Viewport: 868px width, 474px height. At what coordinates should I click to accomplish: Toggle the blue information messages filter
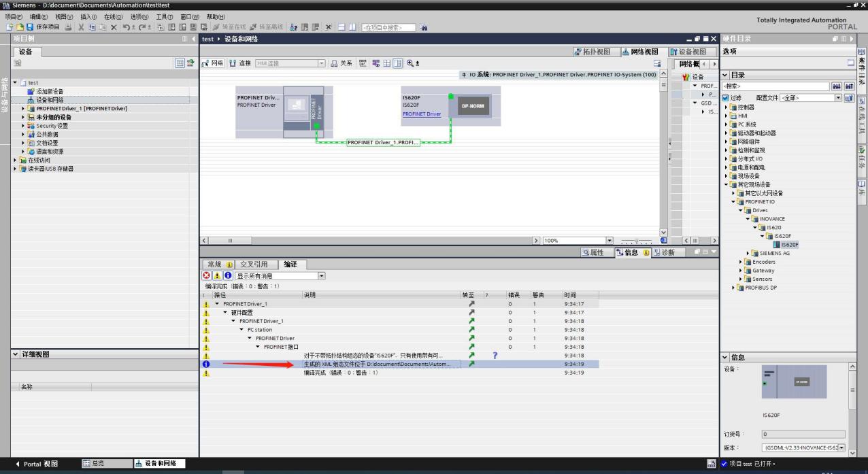coord(228,276)
